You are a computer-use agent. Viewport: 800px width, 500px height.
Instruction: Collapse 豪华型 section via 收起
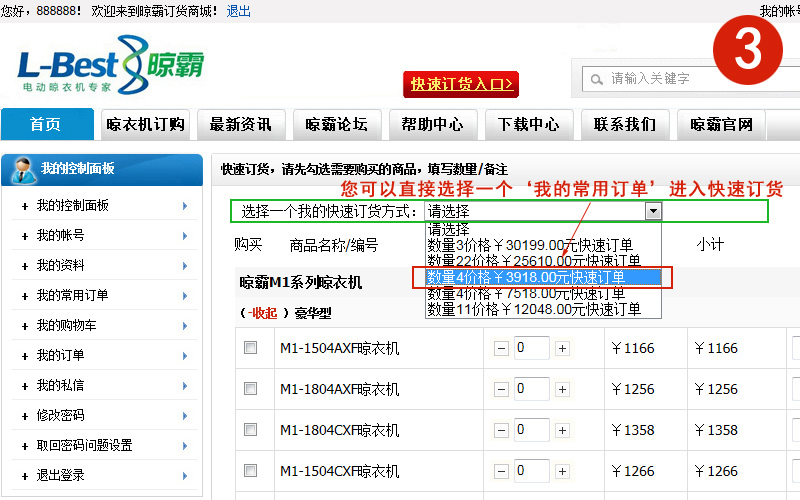tap(263, 313)
